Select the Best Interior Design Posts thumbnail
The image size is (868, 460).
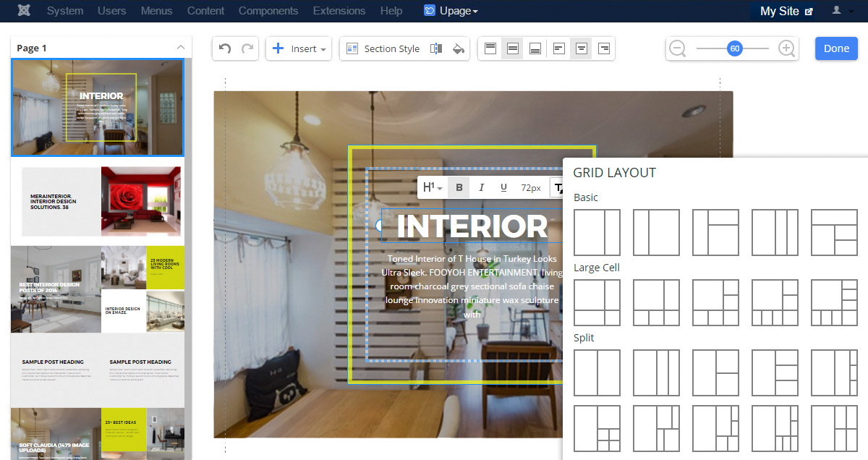[x=98, y=289]
